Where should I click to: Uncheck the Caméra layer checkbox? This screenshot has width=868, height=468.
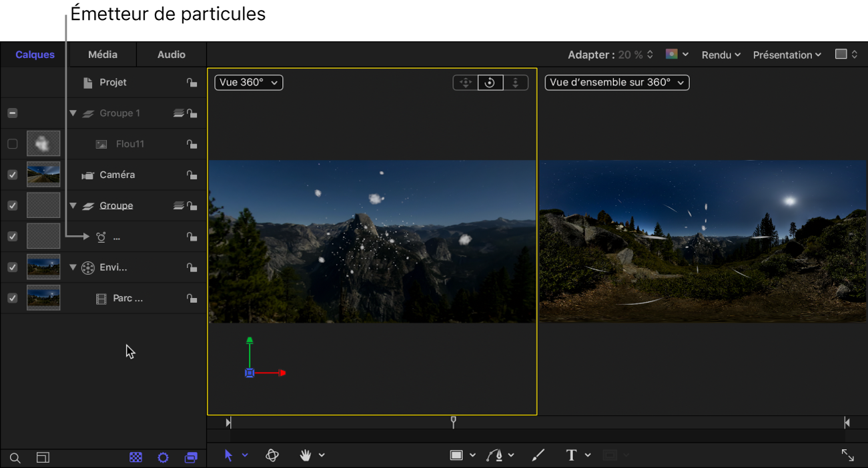tap(12, 175)
